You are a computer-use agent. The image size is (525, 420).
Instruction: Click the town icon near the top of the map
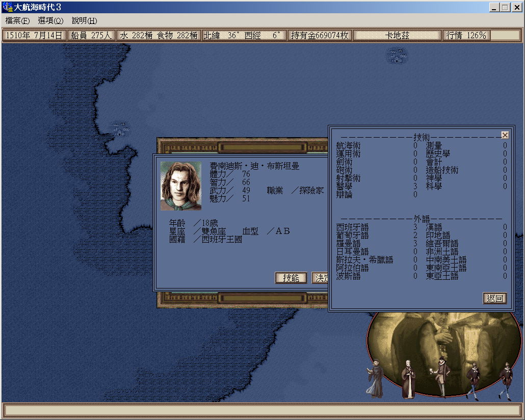(x=397, y=56)
